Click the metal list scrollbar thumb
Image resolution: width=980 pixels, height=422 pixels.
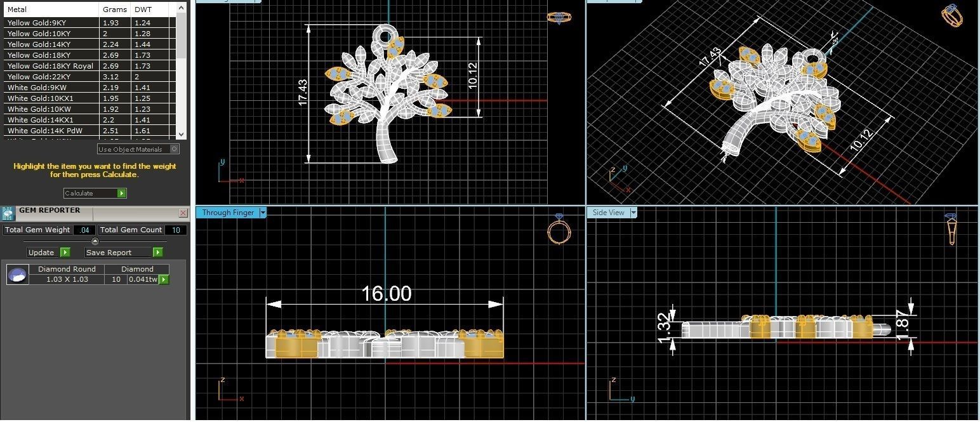pyautogui.click(x=181, y=35)
